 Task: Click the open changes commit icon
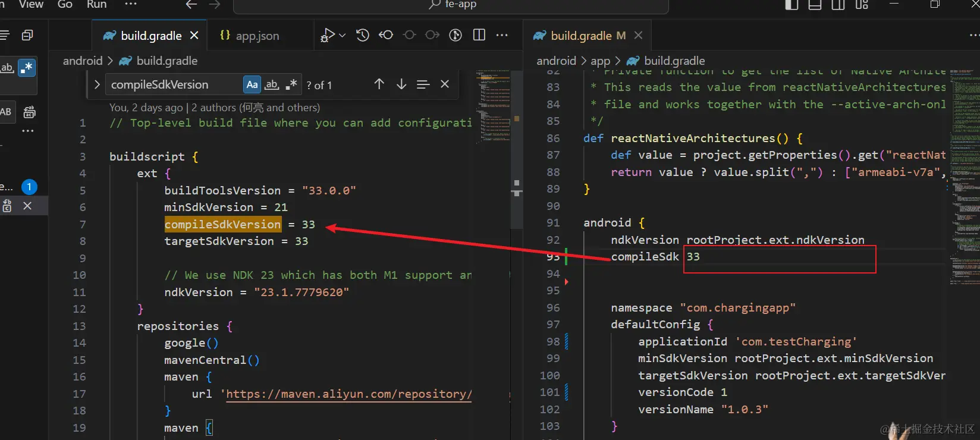[x=409, y=35]
